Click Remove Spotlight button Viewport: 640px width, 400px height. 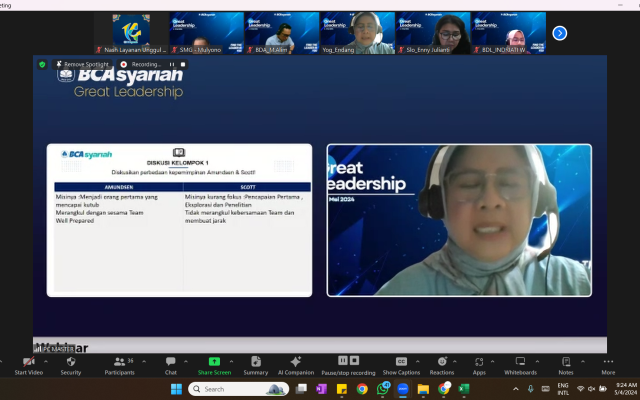click(x=83, y=64)
